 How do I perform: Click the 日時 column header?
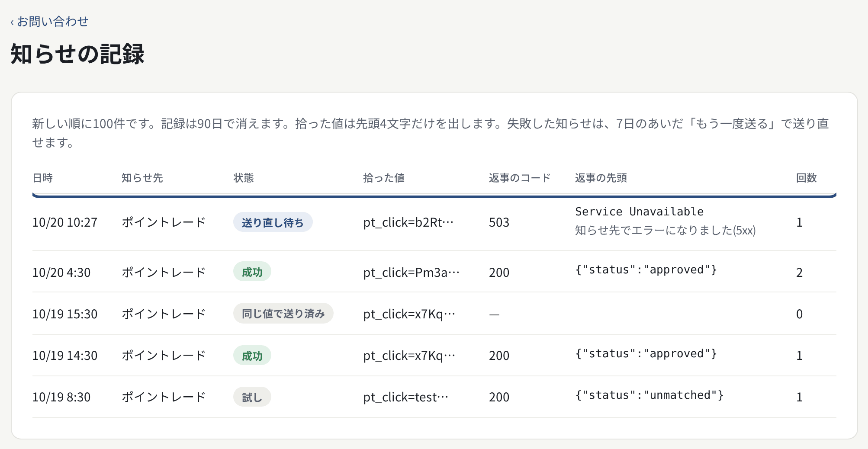(x=42, y=178)
